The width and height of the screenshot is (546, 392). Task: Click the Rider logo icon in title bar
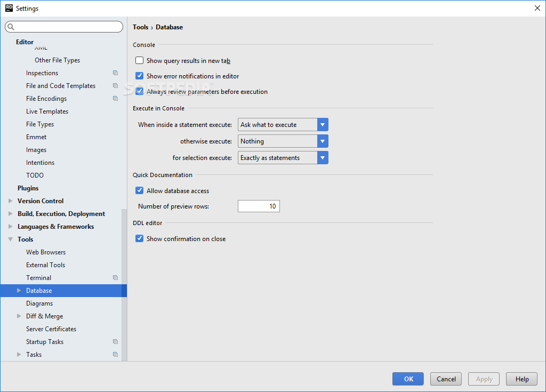click(9, 8)
